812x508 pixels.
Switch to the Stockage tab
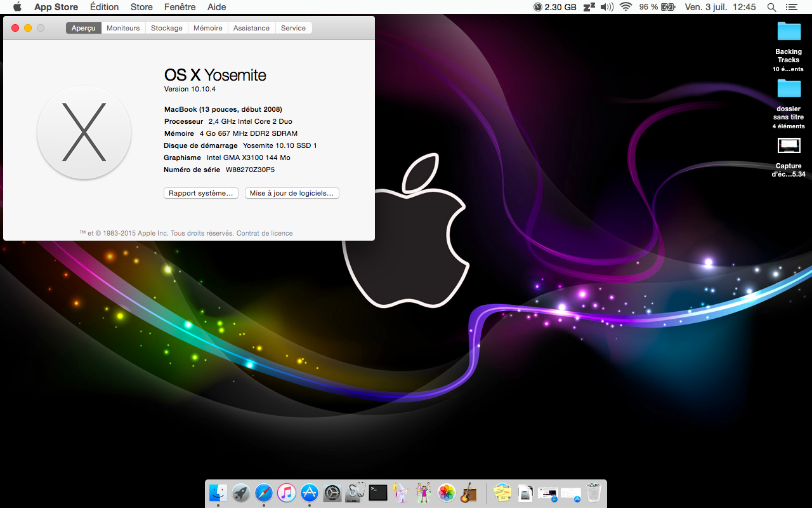(x=167, y=28)
